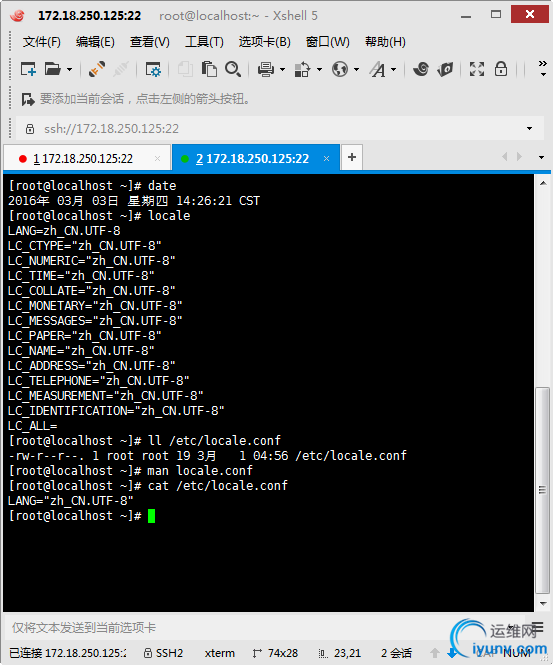Launch Xlpd icon in toolbar
This screenshot has width=553, height=665.
pos(445,69)
